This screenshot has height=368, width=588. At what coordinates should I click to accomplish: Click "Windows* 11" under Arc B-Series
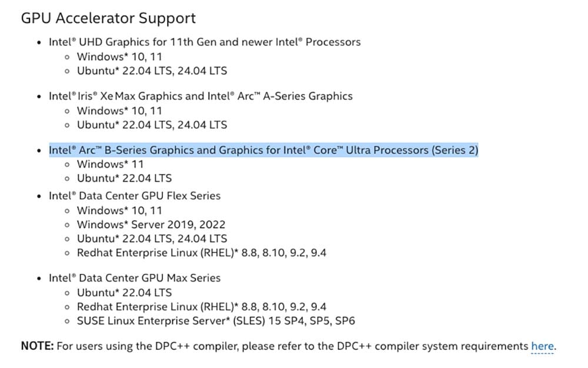point(110,164)
